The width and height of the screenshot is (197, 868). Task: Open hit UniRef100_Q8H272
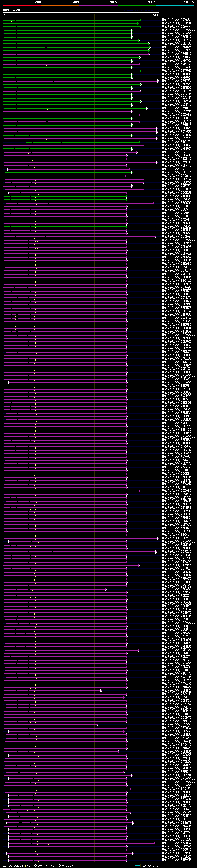(177, 40)
